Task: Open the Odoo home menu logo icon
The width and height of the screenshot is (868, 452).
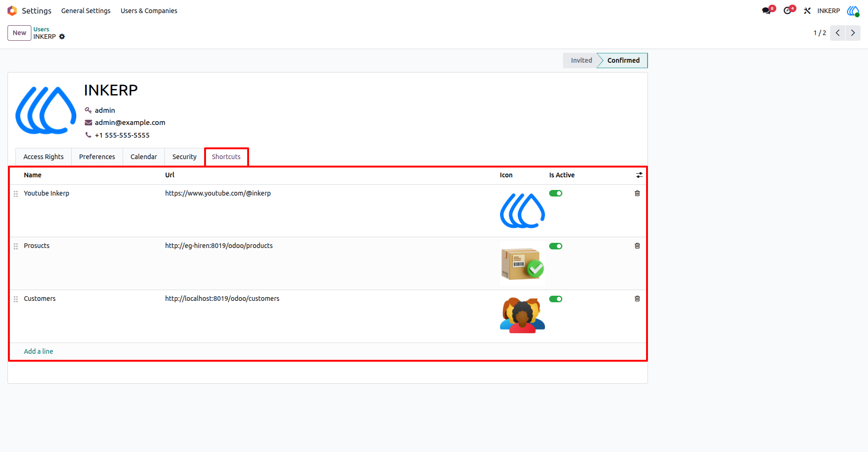Action: pos(12,11)
